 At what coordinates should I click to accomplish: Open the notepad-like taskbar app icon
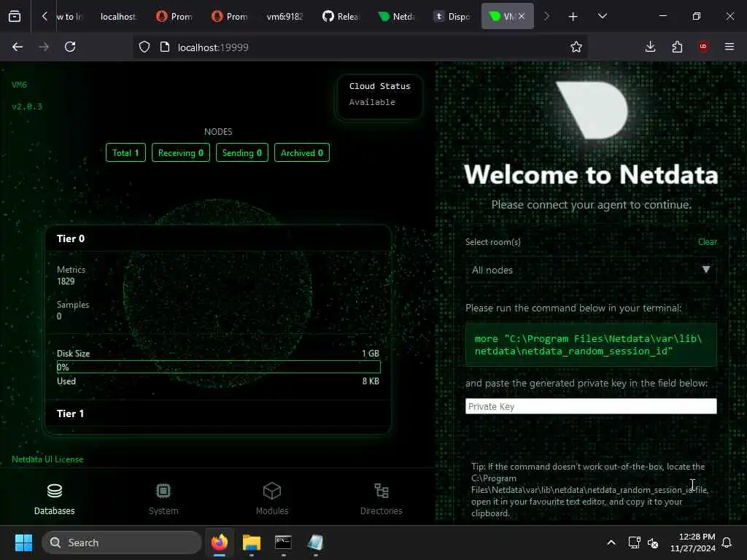315,542
